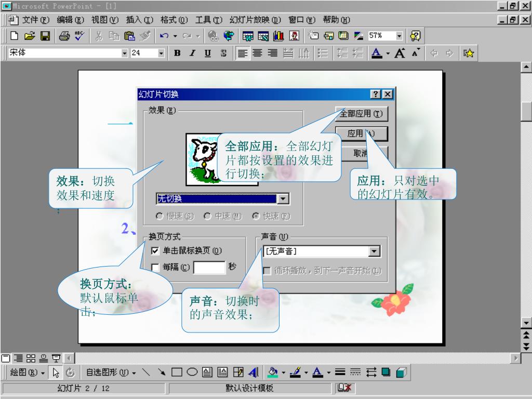Click drawing toolbar font color swatch
The image size is (532, 399).
[317, 372]
